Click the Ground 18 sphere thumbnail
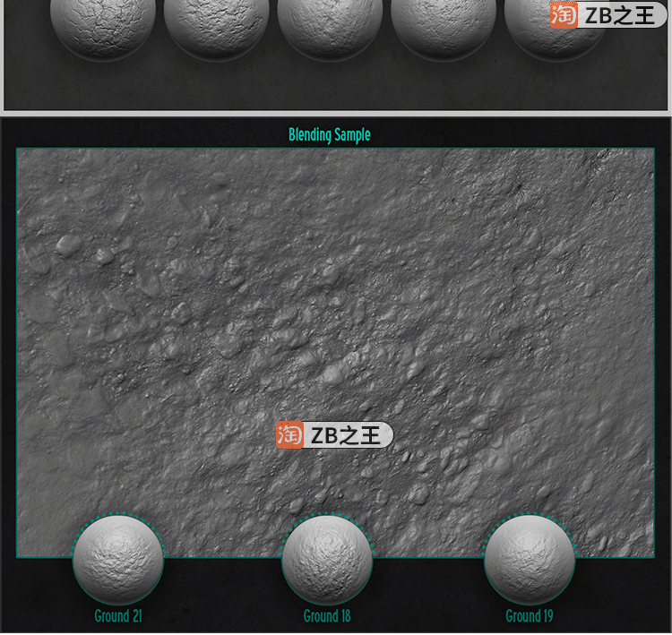Image resolution: width=672 pixels, height=635 pixels. (327, 559)
